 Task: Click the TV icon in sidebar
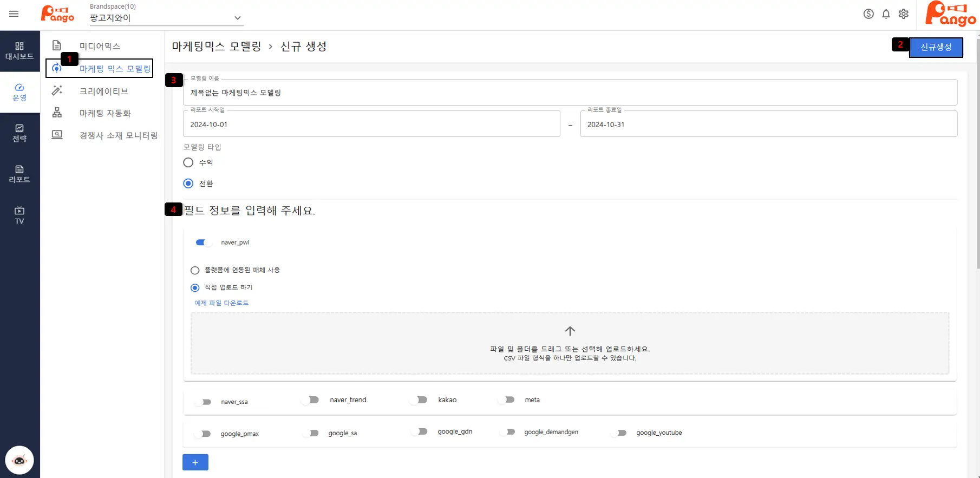(x=19, y=214)
